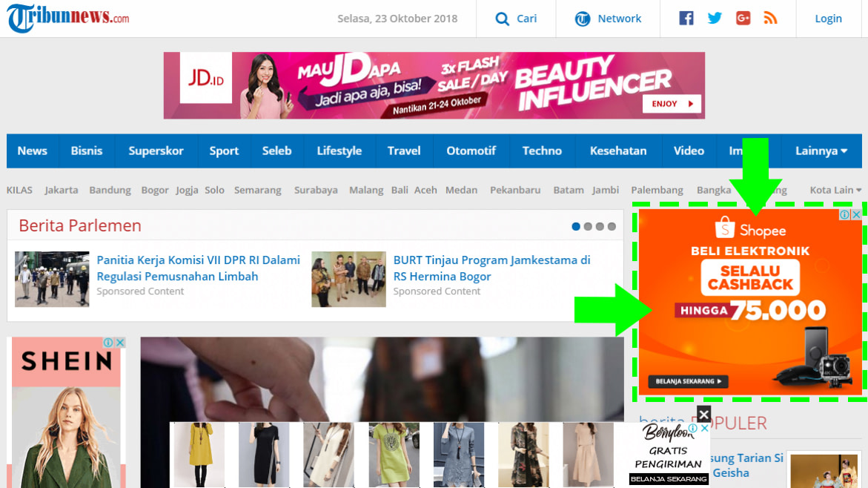Open Pekanbaru regional news link
The width and height of the screenshot is (868, 488).
coord(515,190)
